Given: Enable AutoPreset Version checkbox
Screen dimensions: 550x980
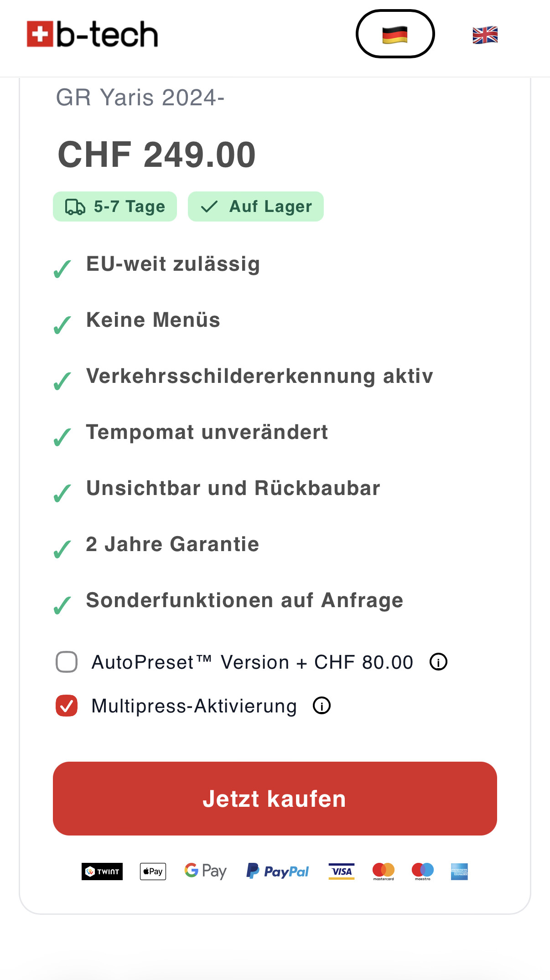Looking at the screenshot, I should coord(67,662).
